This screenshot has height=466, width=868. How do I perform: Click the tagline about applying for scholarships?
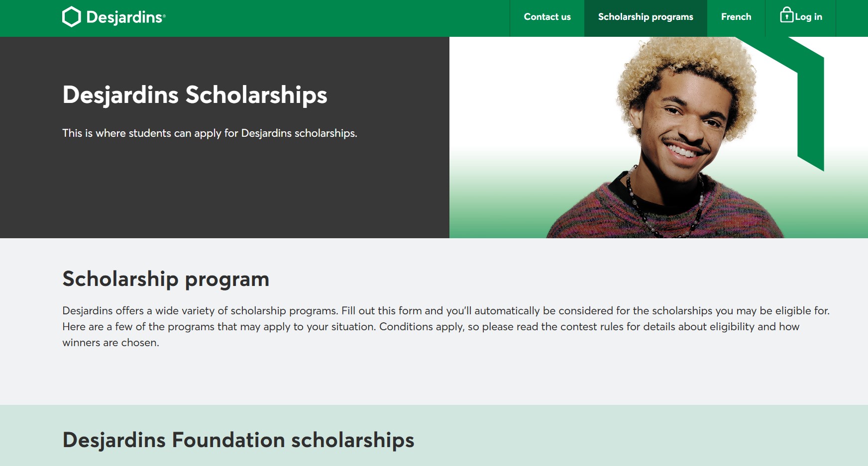209,133
